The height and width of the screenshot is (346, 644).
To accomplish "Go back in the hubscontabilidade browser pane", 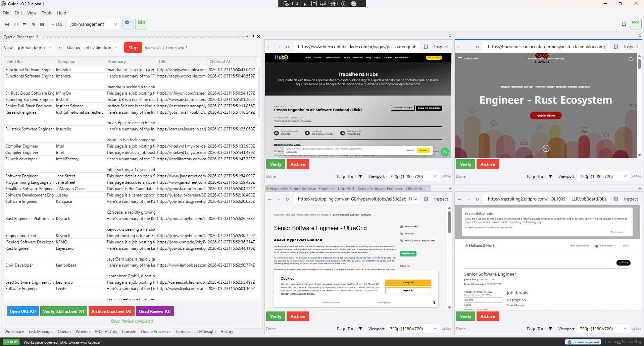I will (x=270, y=47).
